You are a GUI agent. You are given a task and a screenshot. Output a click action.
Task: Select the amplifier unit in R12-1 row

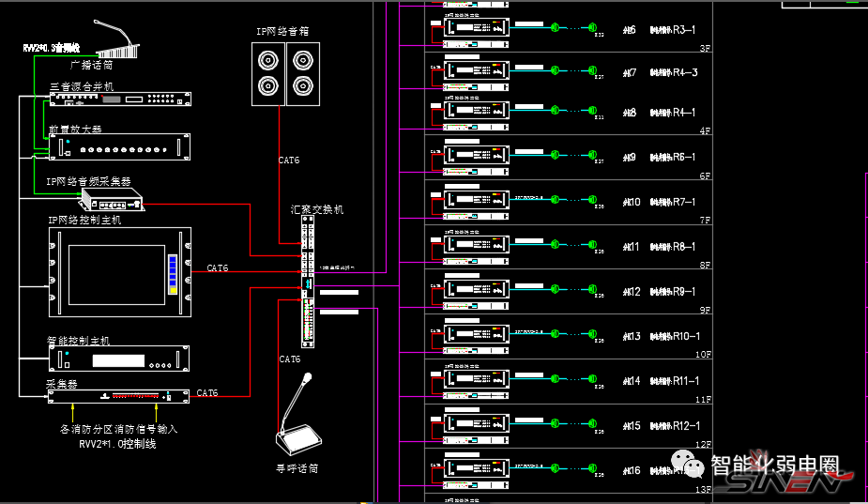click(476, 423)
